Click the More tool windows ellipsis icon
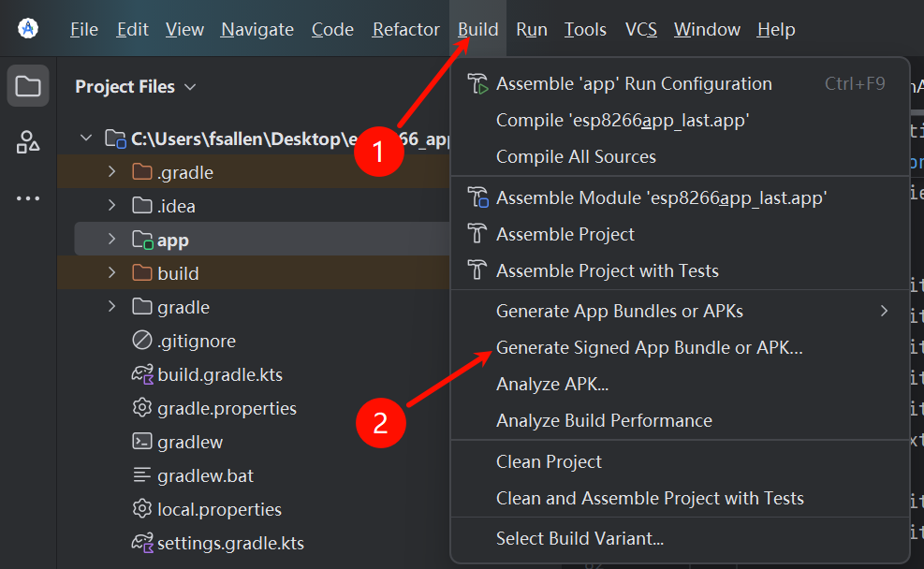 28,198
